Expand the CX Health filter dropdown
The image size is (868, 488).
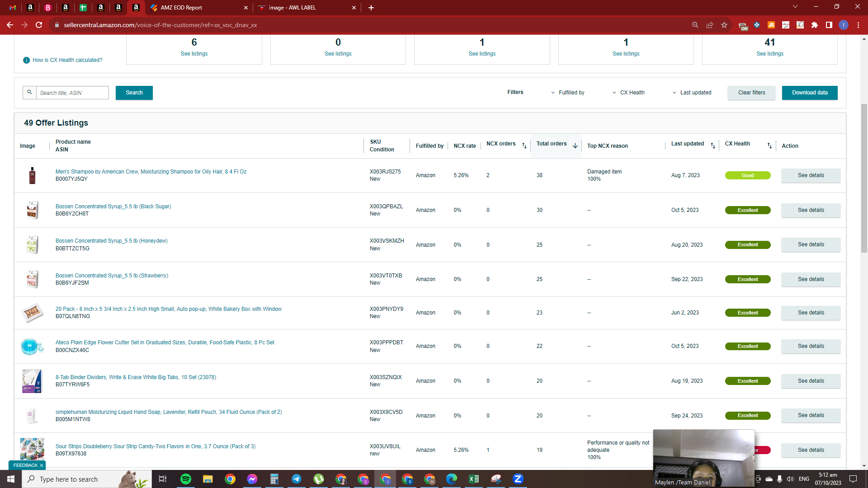tap(628, 93)
